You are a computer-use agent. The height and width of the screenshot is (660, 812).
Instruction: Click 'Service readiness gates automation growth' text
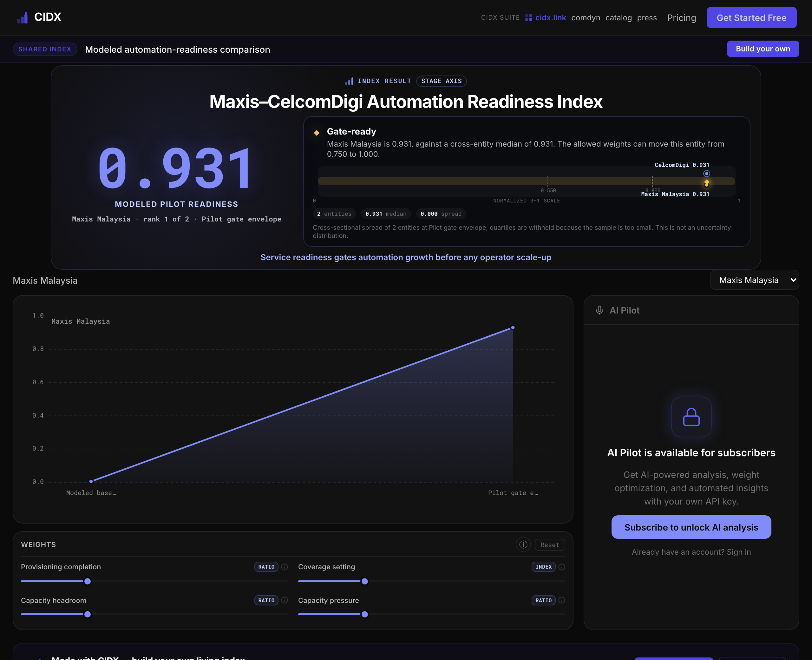coord(406,257)
